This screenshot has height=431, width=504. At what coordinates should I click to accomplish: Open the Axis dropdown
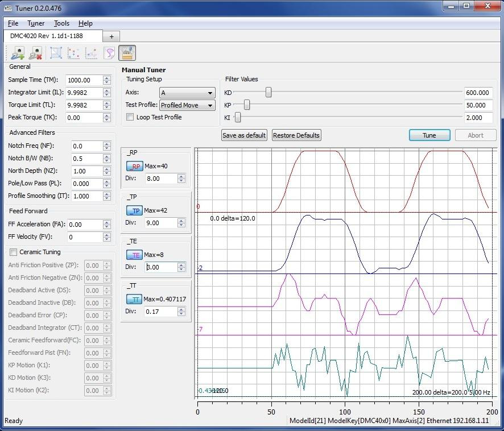[187, 93]
